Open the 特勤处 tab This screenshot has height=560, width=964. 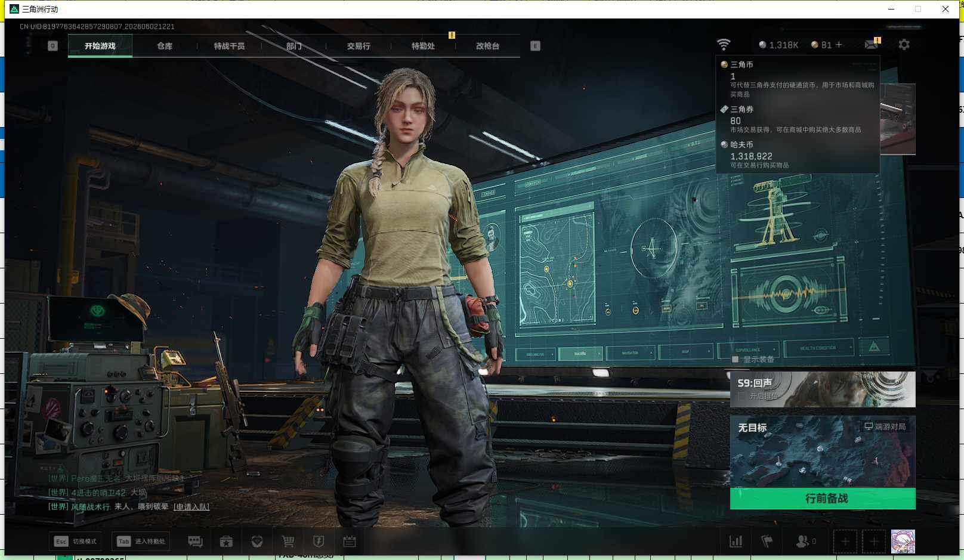(x=423, y=46)
